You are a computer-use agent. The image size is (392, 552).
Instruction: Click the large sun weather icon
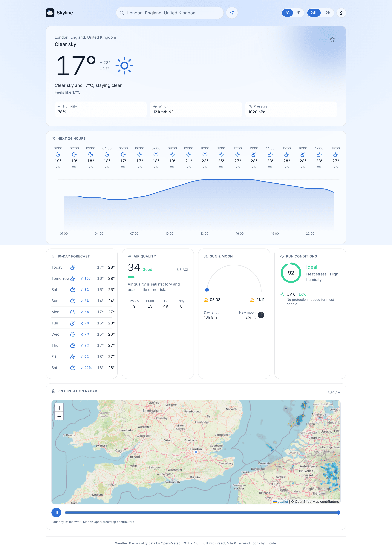tap(124, 65)
